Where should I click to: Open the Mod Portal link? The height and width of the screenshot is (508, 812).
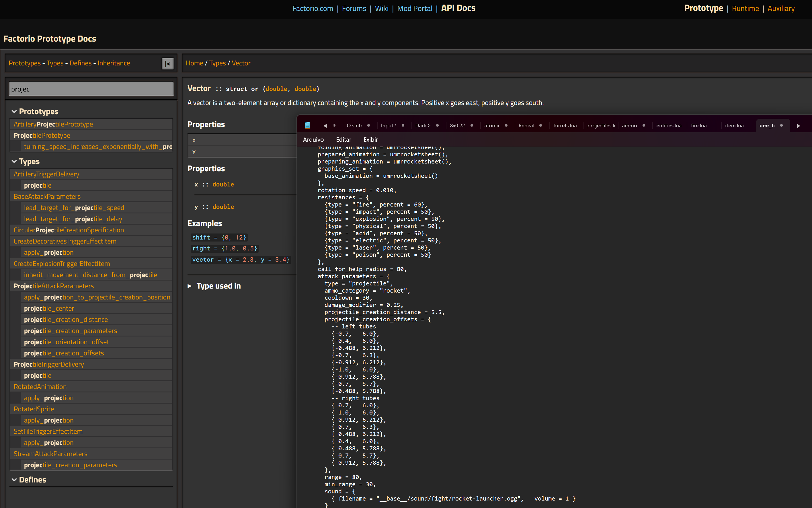pyautogui.click(x=414, y=8)
